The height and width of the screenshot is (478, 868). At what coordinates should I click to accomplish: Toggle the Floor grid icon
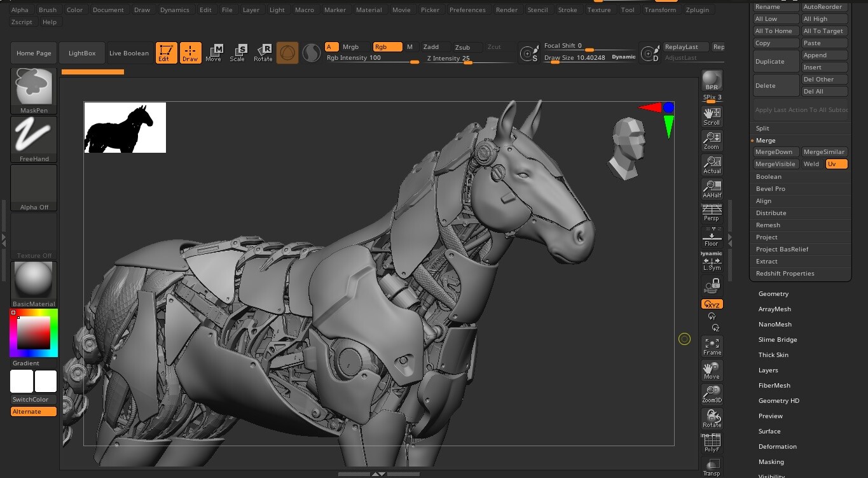click(x=712, y=237)
